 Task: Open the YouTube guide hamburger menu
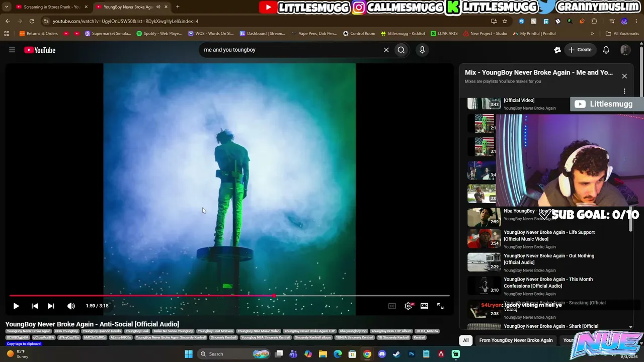(x=12, y=50)
